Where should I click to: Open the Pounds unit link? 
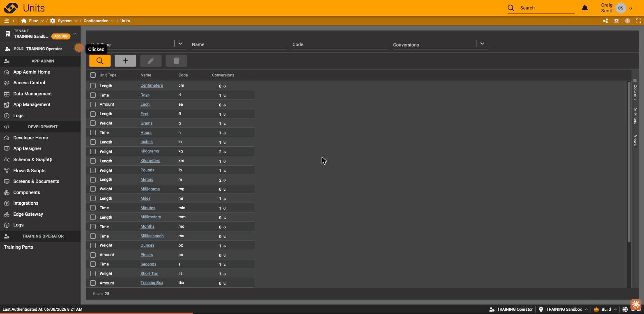pyautogui.click(x=147, y=170)
